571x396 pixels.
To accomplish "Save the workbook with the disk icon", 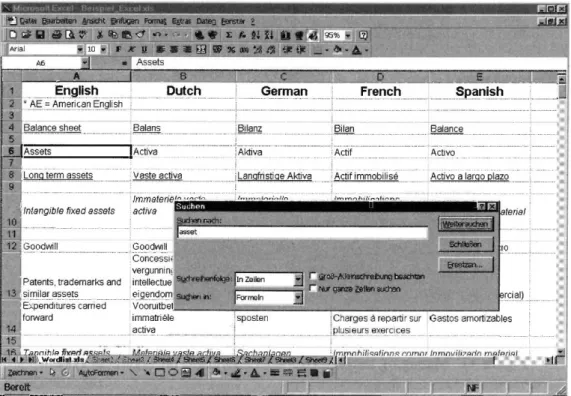I will point(40,35).
